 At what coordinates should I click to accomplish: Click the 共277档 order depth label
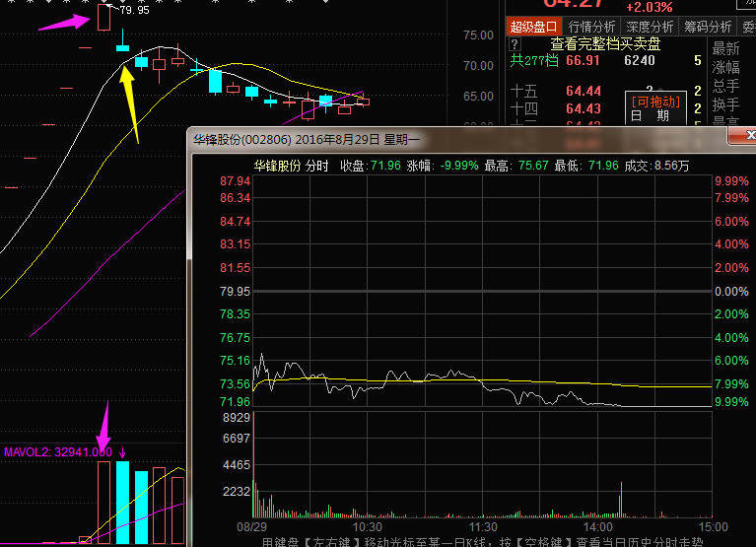pyautogui.click(x=534, y=61)
